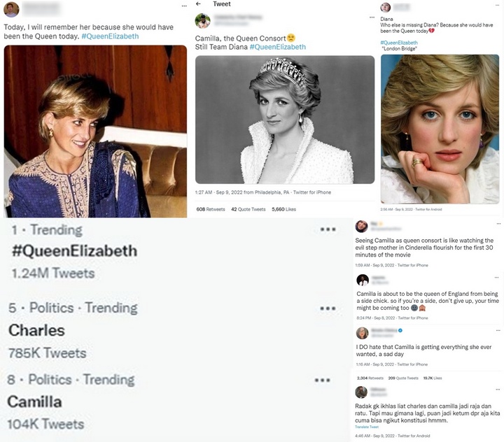
Task: View the 5,660 Likes list
Action: (x=283, y=209)
